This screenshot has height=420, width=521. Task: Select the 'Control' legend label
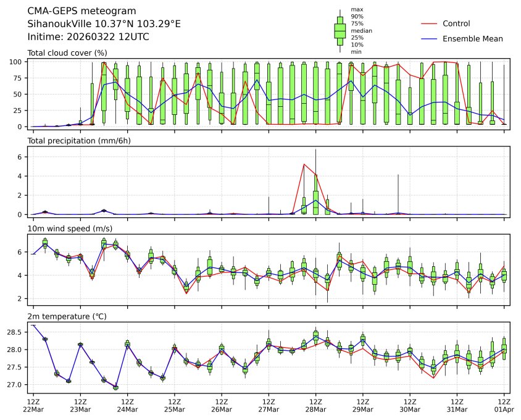tap(456, 23)
